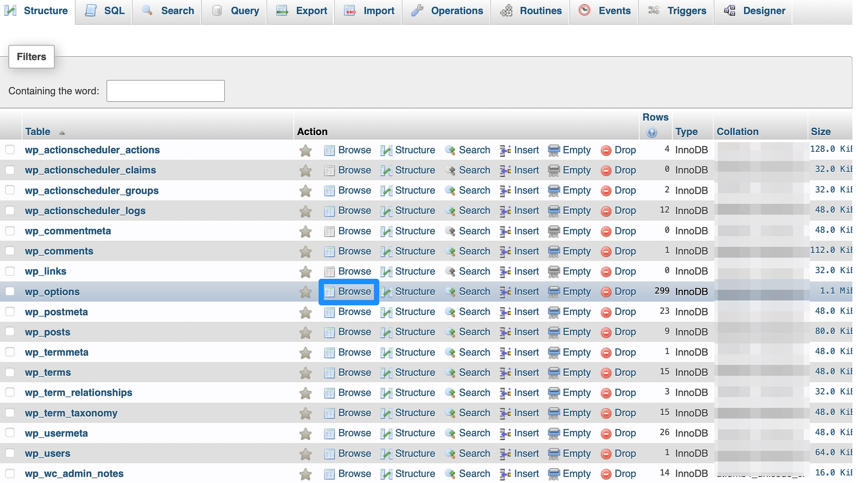Type in the Containing the word filter field
The width and height of the screenshot is (868, 483).
165,91
